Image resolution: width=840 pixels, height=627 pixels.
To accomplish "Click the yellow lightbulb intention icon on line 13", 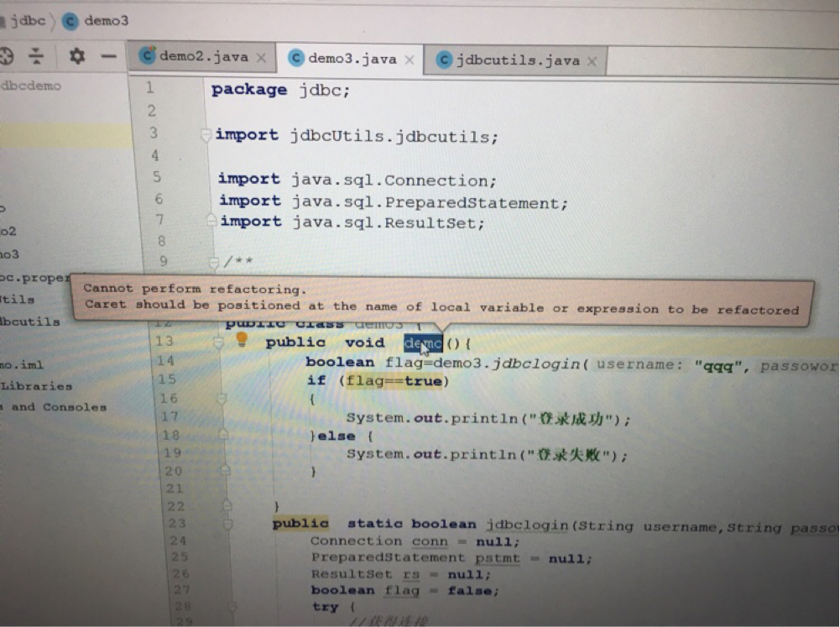I will coord(242,339).
